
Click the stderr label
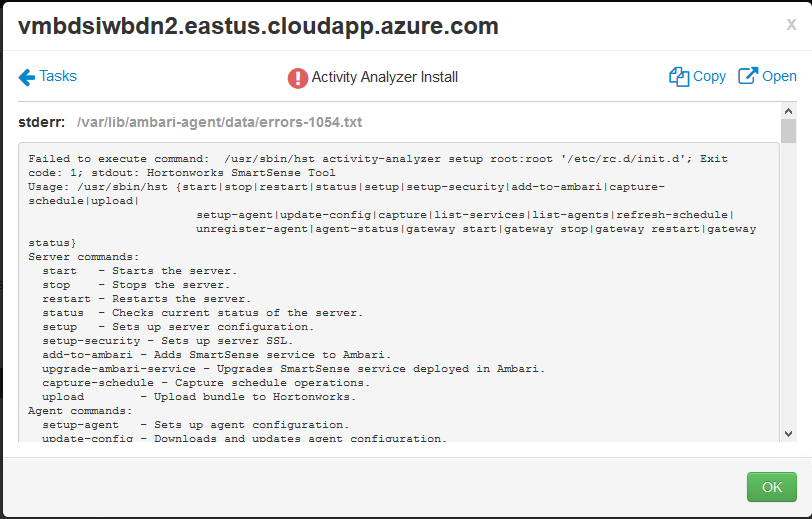(x=42, y=123)
